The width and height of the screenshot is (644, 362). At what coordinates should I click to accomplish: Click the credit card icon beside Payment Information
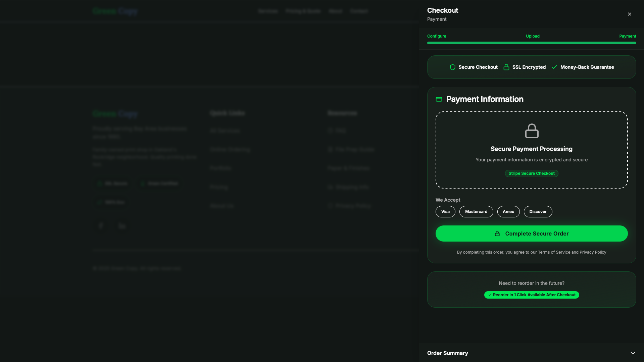(x=439, y=99)
